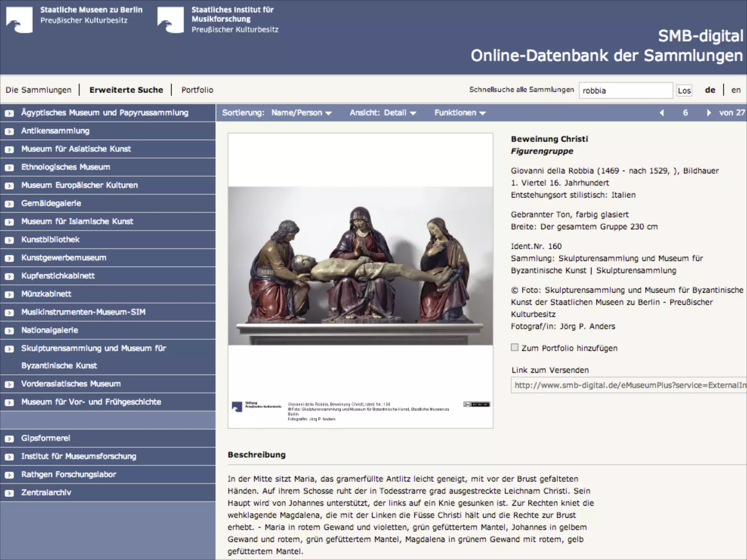Viewport: 747px width, 560px height.
Task: Click the Beweinung Christi sculpture image
Action: [x=360, y=266]
